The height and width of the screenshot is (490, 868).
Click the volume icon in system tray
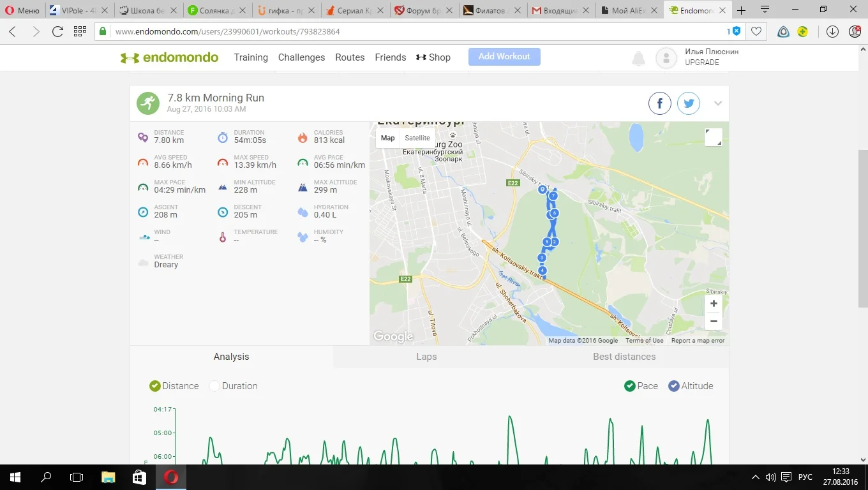pos(771,477)
